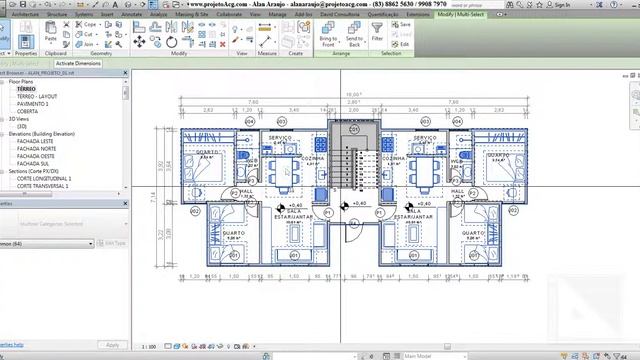Close the Project Browser panel
640x360 pixels.
click(125, 73)
